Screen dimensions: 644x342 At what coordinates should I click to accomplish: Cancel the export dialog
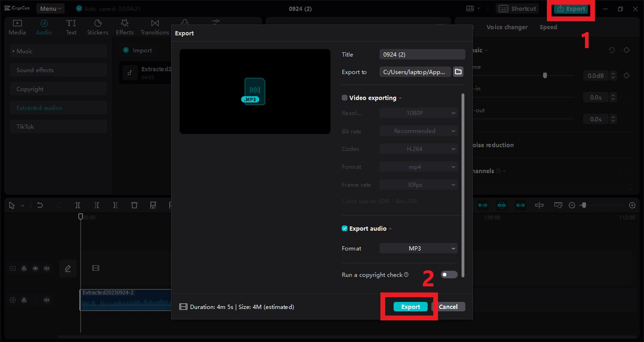click(x=448, y=307)
